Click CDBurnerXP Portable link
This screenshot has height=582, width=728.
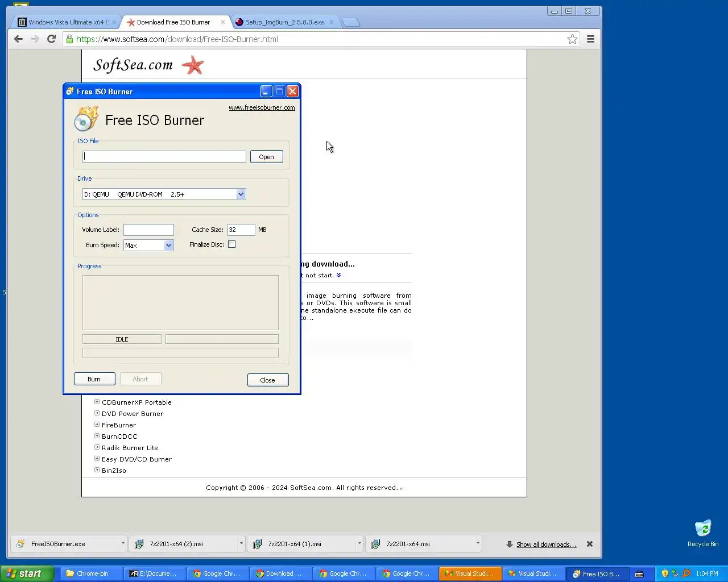coord(136,402)
